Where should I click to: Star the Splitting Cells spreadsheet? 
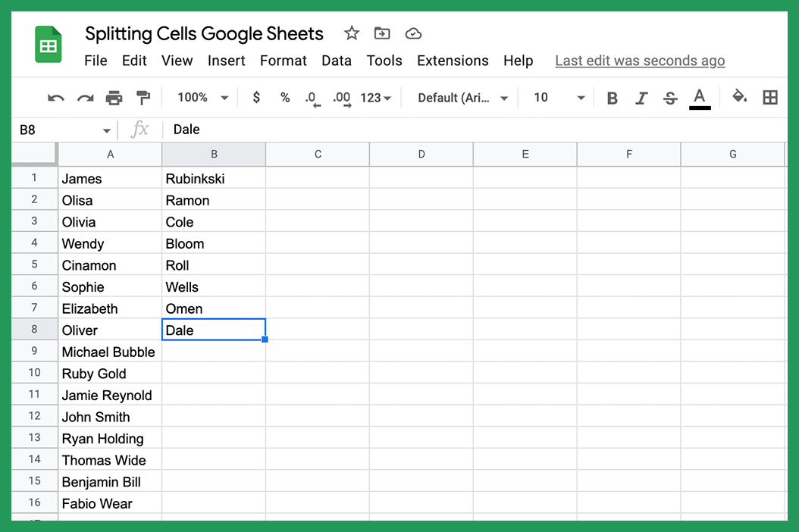351,33
